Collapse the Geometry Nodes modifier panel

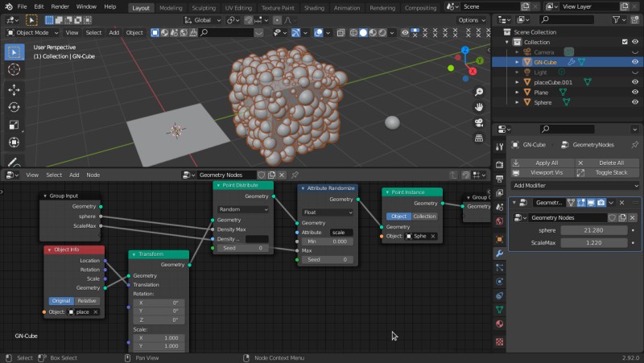pos(514,203)
